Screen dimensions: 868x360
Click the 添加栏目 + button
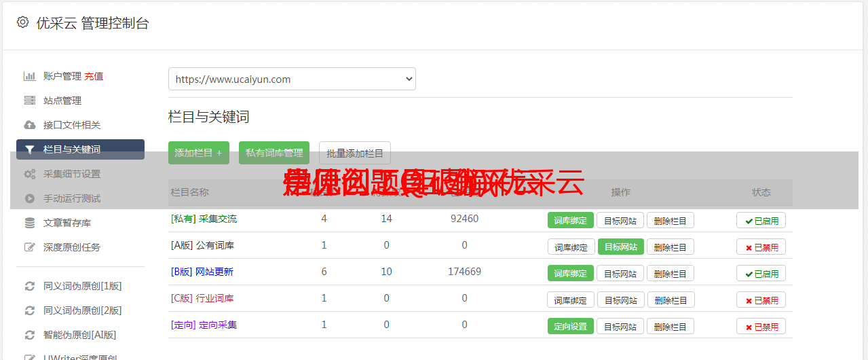point(199,153)
